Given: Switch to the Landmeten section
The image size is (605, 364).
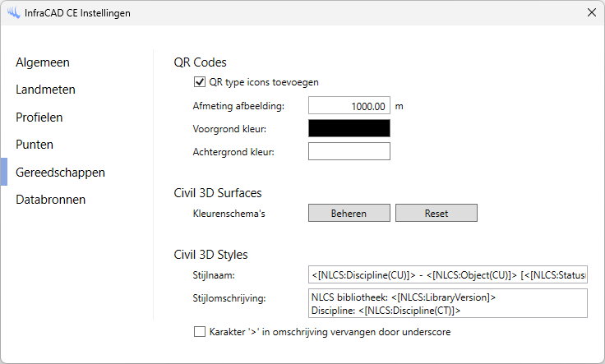Looking at the screenshot, I should click(45, 90).
